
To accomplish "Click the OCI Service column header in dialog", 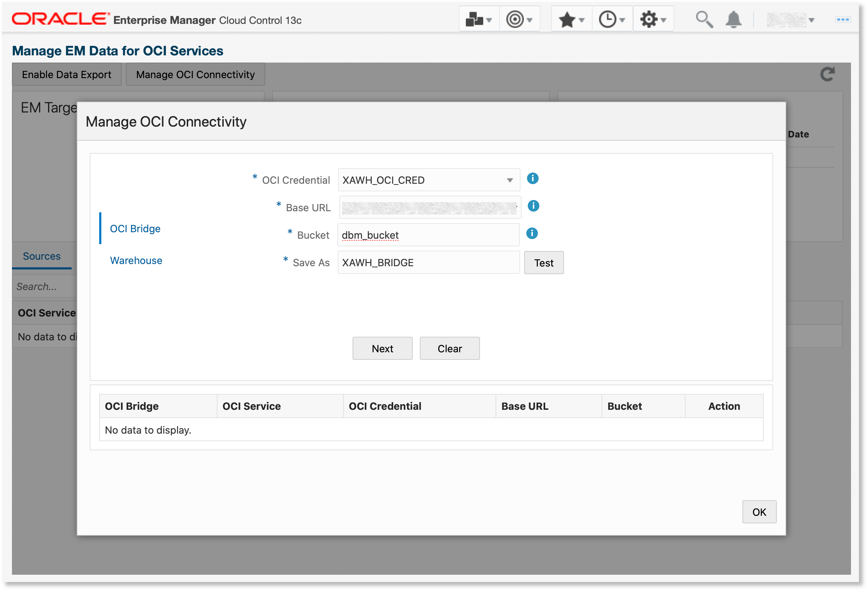I will (280, 406).
